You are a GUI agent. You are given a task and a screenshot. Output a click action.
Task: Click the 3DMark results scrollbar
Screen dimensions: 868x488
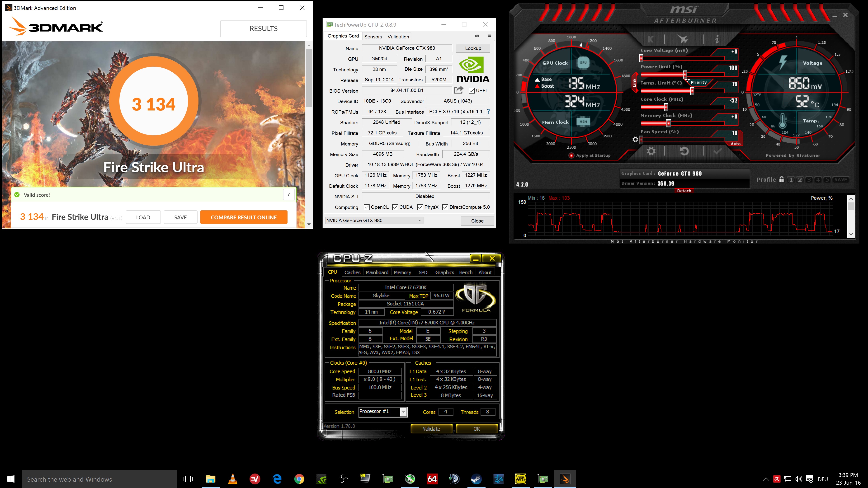(x=309, y=78)
